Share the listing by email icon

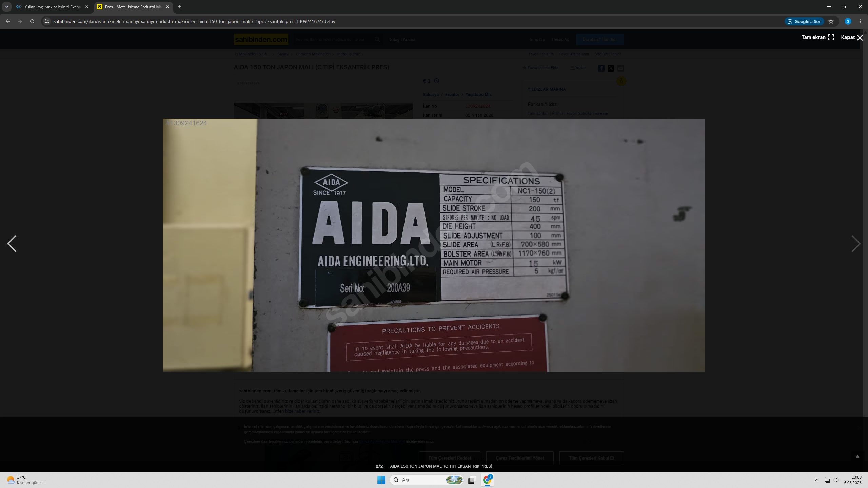coord(620,68)
